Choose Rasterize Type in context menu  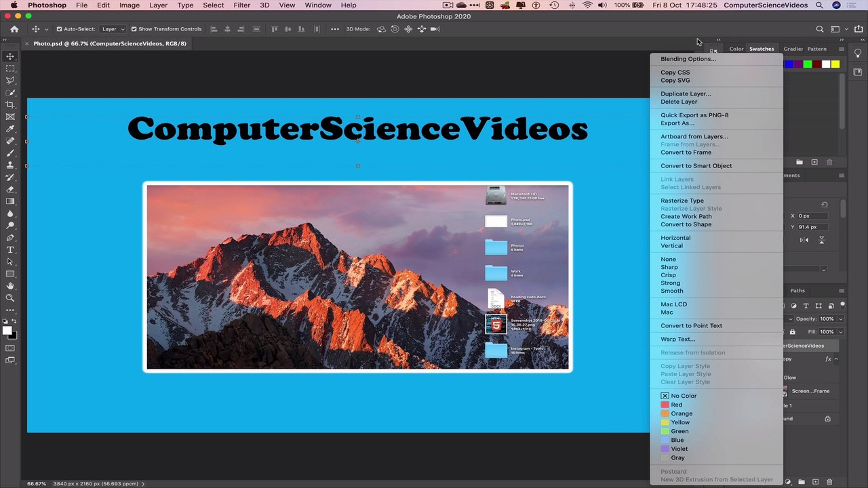click(x=682, y=201)
